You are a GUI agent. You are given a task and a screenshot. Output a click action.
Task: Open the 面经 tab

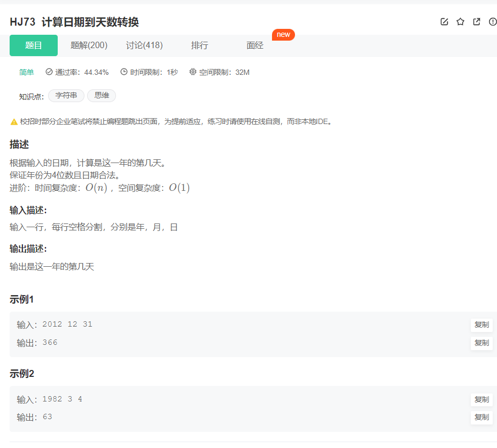click(x=255, y=45)
